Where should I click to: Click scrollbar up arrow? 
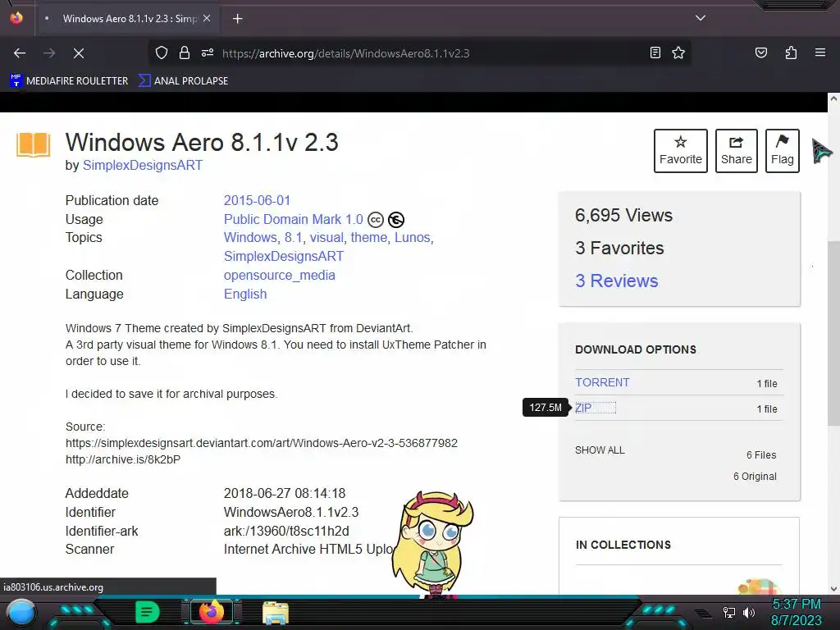coord(833,98)
